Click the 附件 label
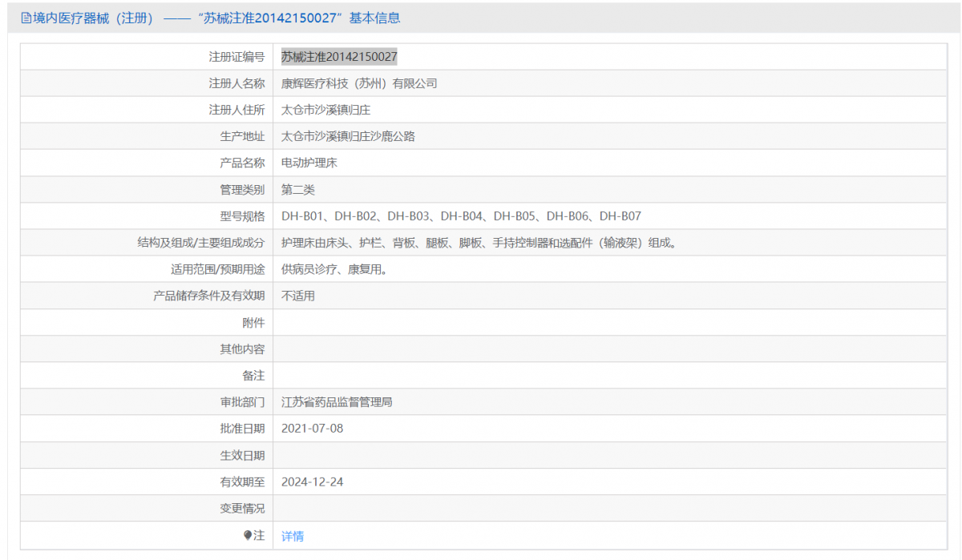The image size is (962, 560). [x=253, y=322]
